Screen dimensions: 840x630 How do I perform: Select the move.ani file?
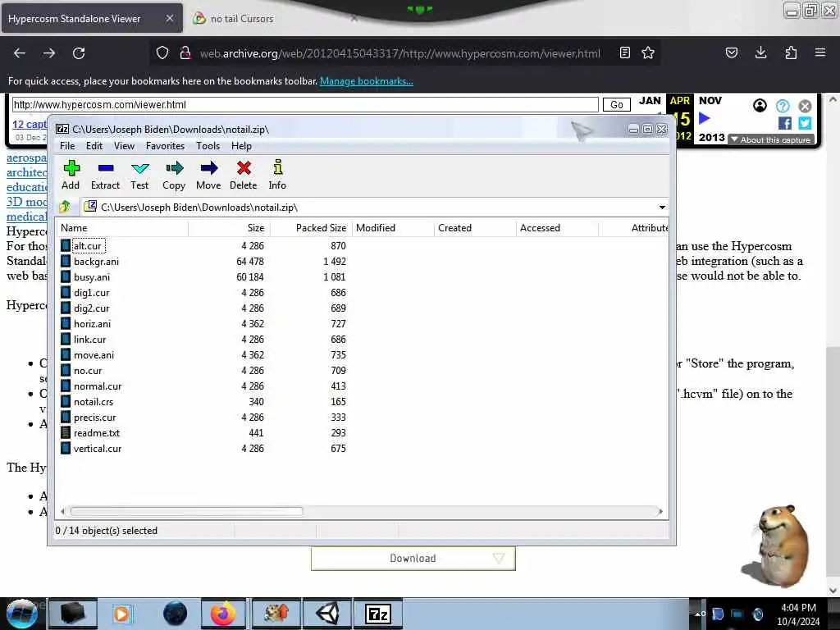94,354
